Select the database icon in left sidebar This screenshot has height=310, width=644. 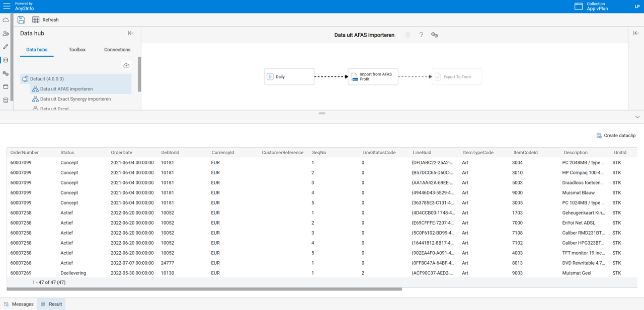pos(6,60)
